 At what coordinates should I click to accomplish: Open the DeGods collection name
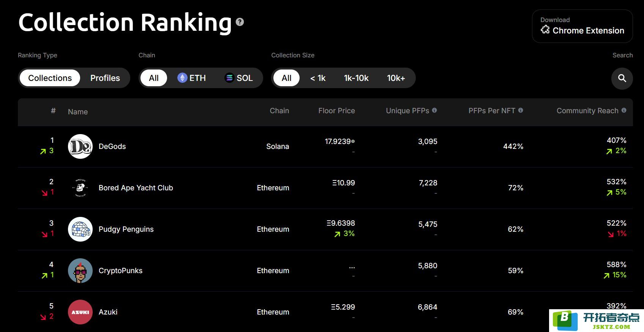[x=112, y=146]
